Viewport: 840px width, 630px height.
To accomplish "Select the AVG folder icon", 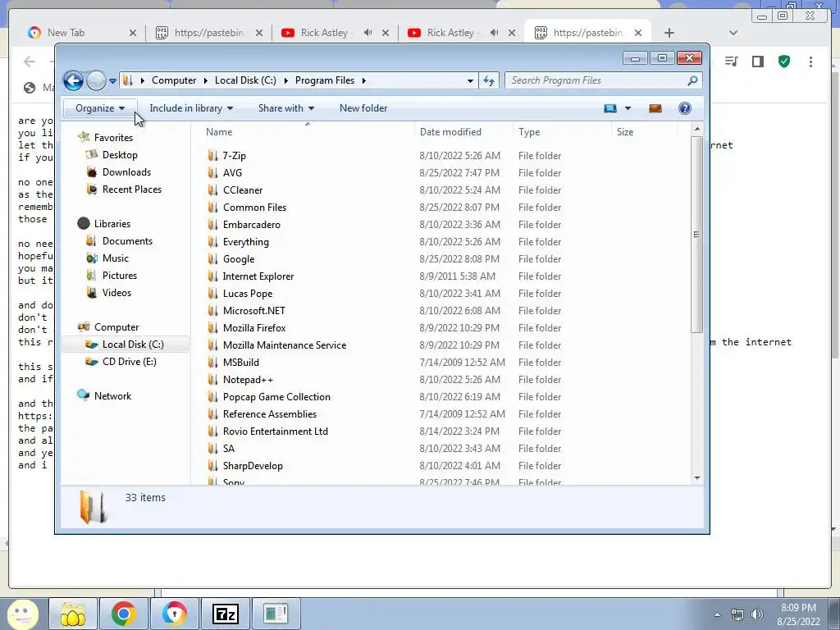I will (x=212, y=173).
